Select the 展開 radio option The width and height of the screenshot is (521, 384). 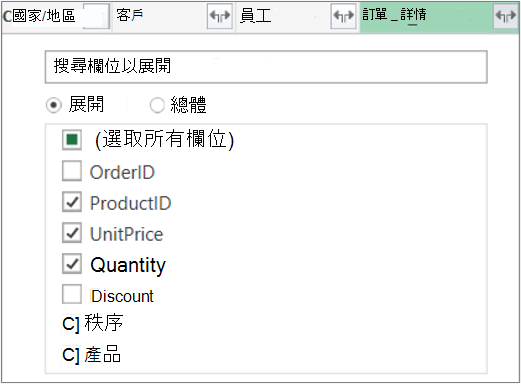pos(54,105)
